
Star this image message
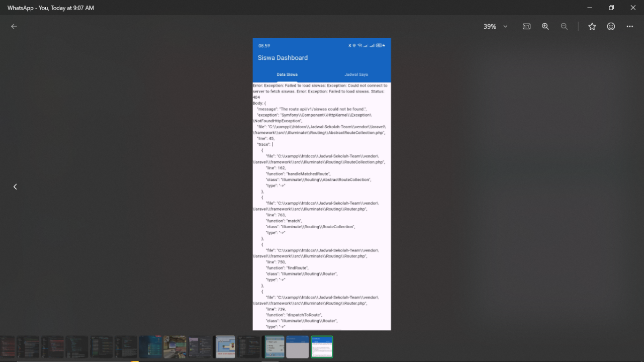(592, 27)
